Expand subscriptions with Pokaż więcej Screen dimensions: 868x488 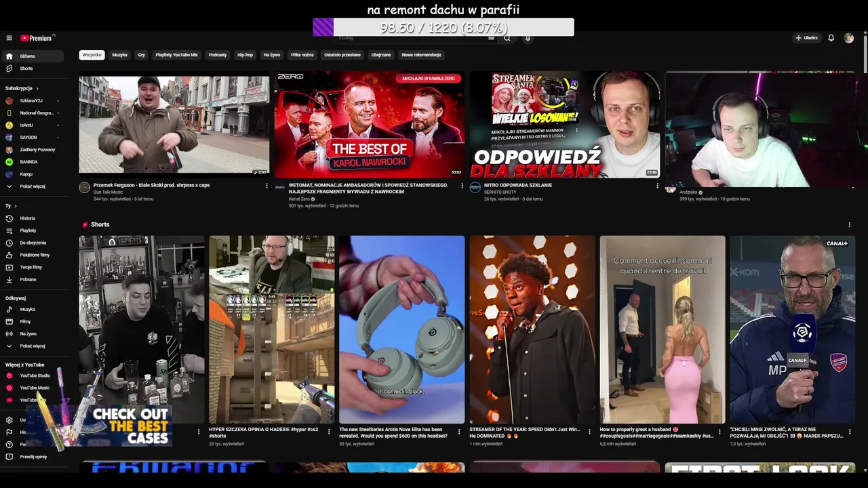click(33, 186)
